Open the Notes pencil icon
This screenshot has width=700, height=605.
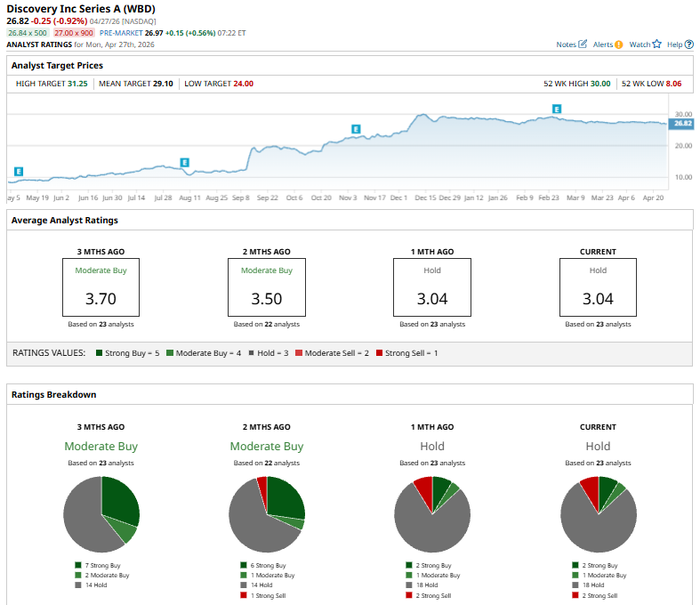(583, 44)
